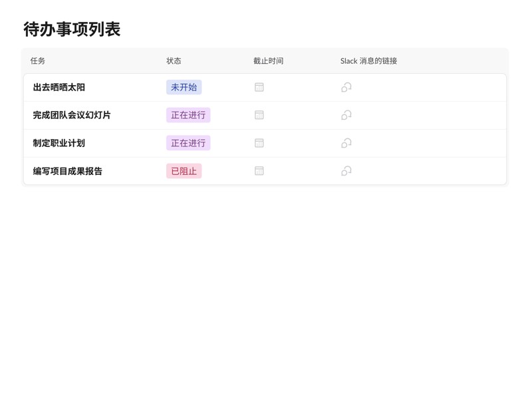Open the 状态 column header menu
Image resolution: width=532 pixels, height=399 pixels.
173,61
